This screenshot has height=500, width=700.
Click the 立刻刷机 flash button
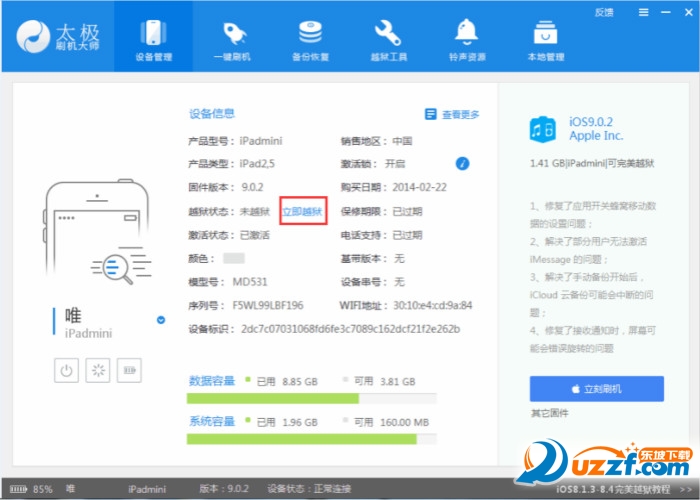pyautogui.click(x=596, y=389)
